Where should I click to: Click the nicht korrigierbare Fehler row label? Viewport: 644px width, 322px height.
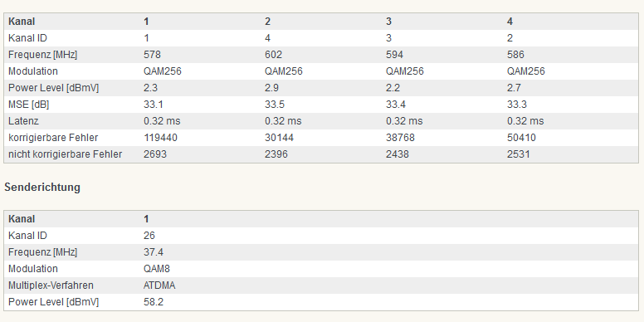click(x=65, y=154)
